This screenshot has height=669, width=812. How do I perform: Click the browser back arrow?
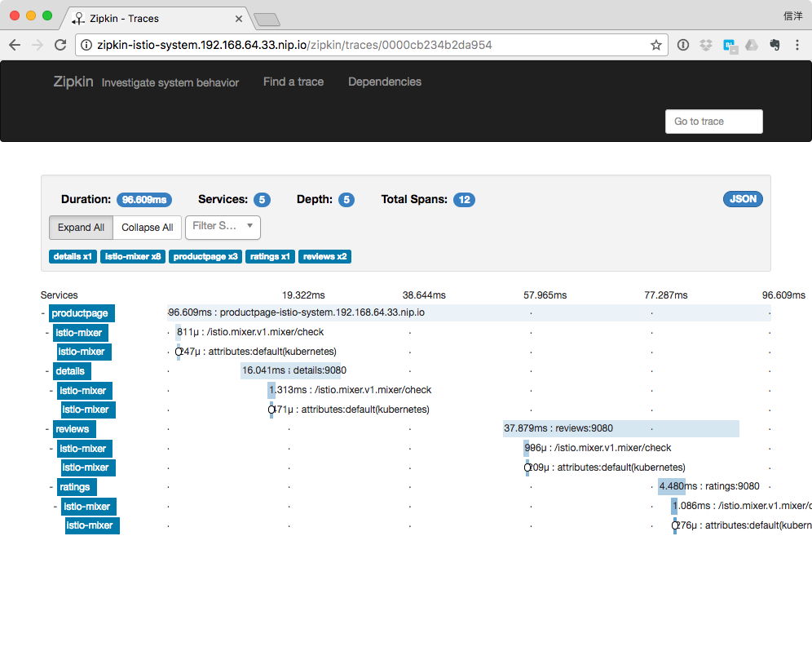(x=15, y=45)
